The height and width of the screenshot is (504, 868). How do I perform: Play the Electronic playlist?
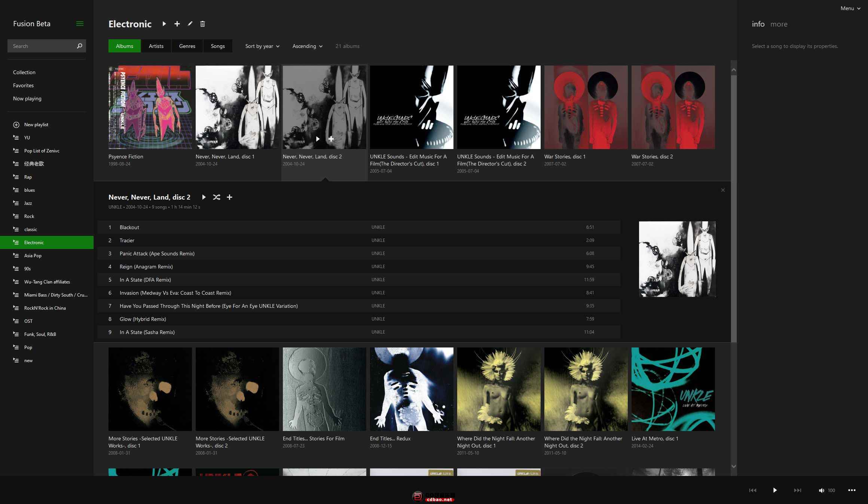point(164,24)
